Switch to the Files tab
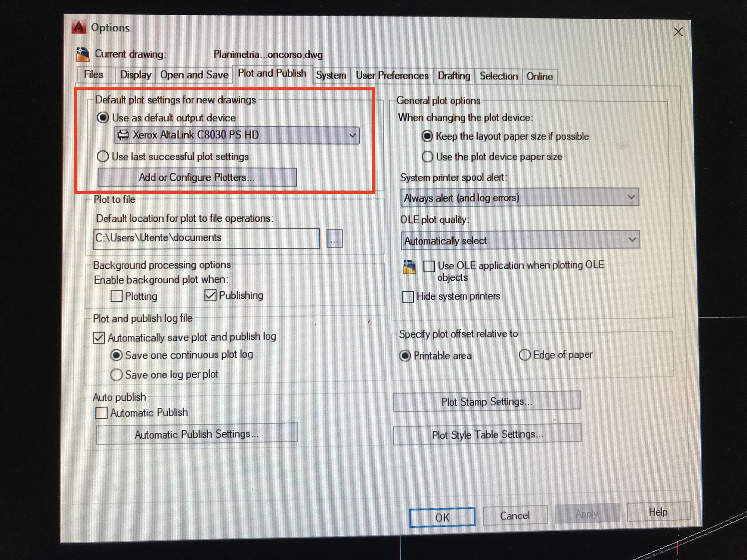Image resolution: width=747 pixels, height=560 pixels. point(94,74)
